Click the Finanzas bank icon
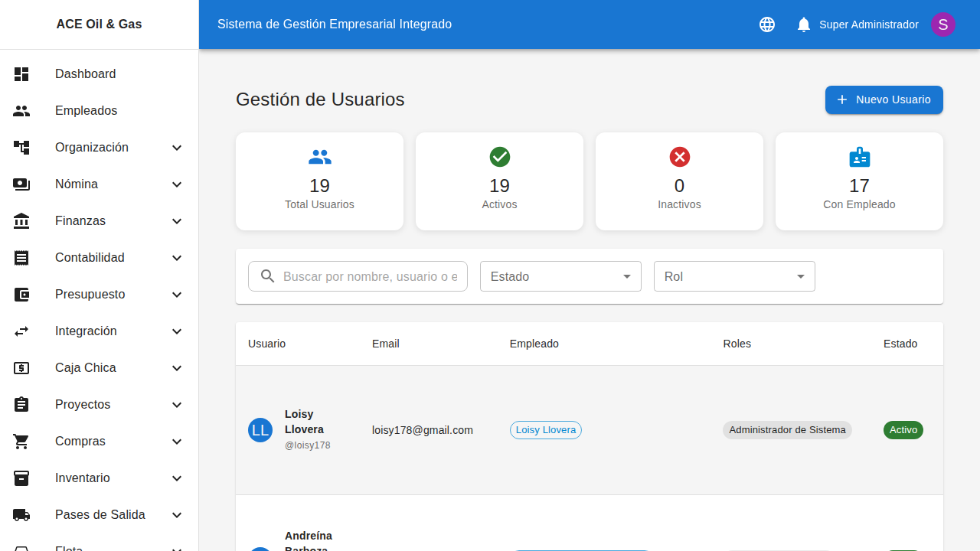 coord(21,220)
